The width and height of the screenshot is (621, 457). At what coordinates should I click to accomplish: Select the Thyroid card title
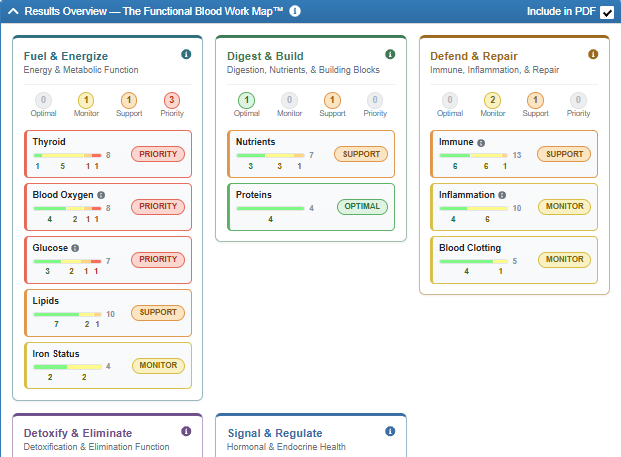(x=49, y=142)
